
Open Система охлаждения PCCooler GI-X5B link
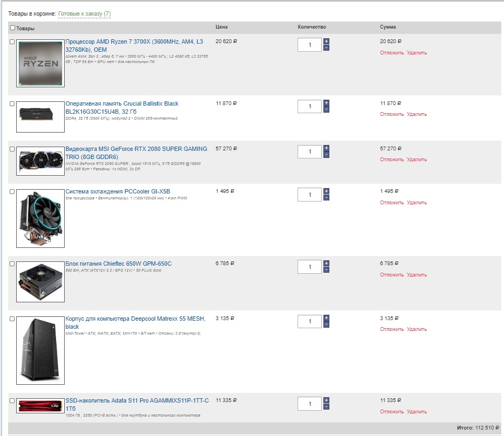tap(118, 191)
